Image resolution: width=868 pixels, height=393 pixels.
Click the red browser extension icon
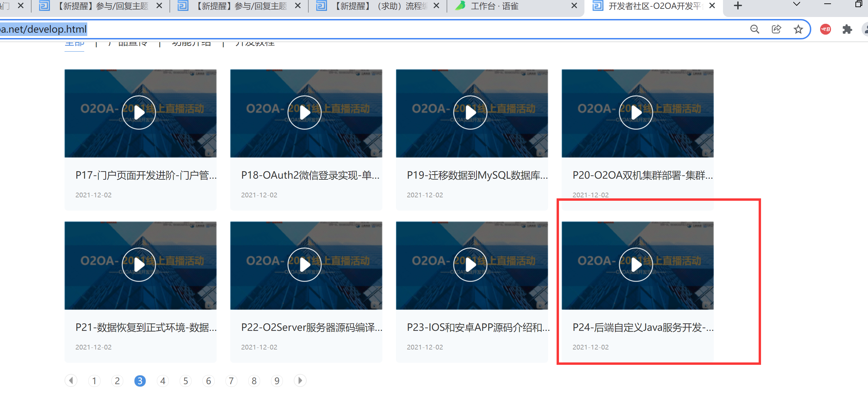826,29
